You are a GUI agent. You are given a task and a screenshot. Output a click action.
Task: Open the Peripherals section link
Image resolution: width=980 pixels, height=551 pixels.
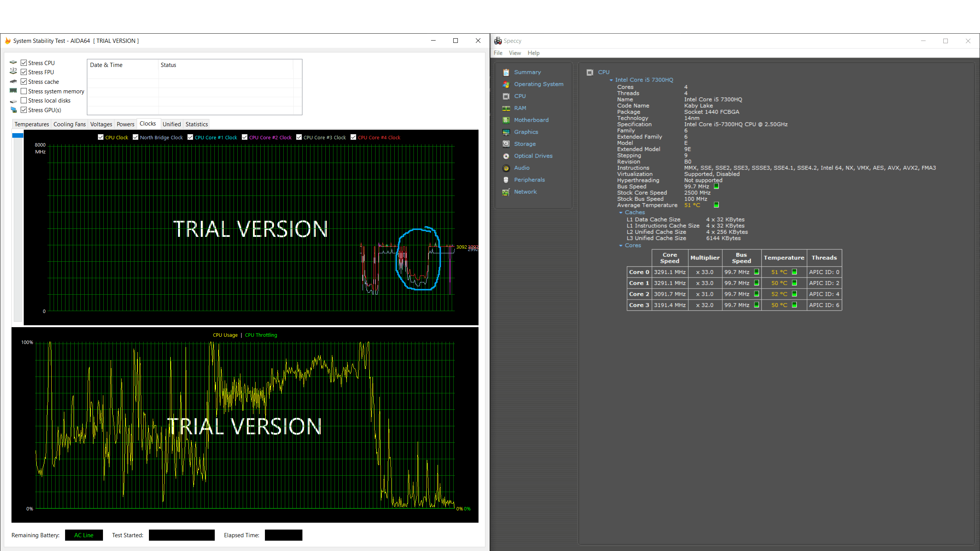529,180
